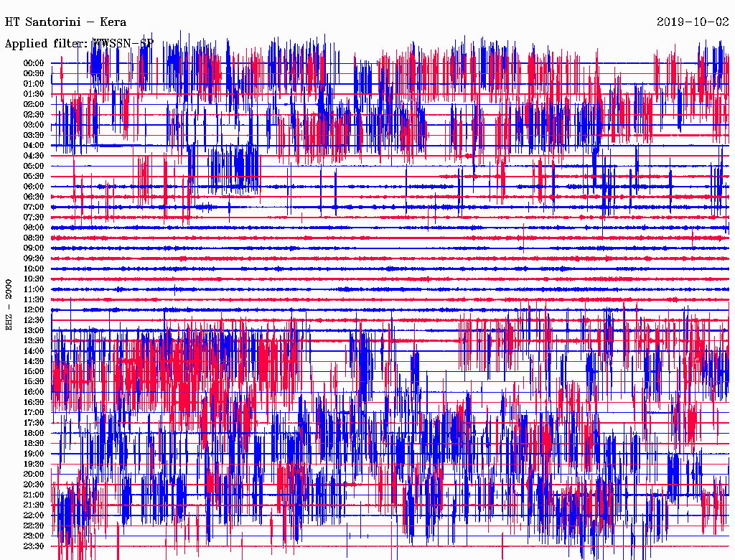This screenshot has width=735, height=560.
Task: Select the 14:00 time label
Action: click(x=34, y=351)
